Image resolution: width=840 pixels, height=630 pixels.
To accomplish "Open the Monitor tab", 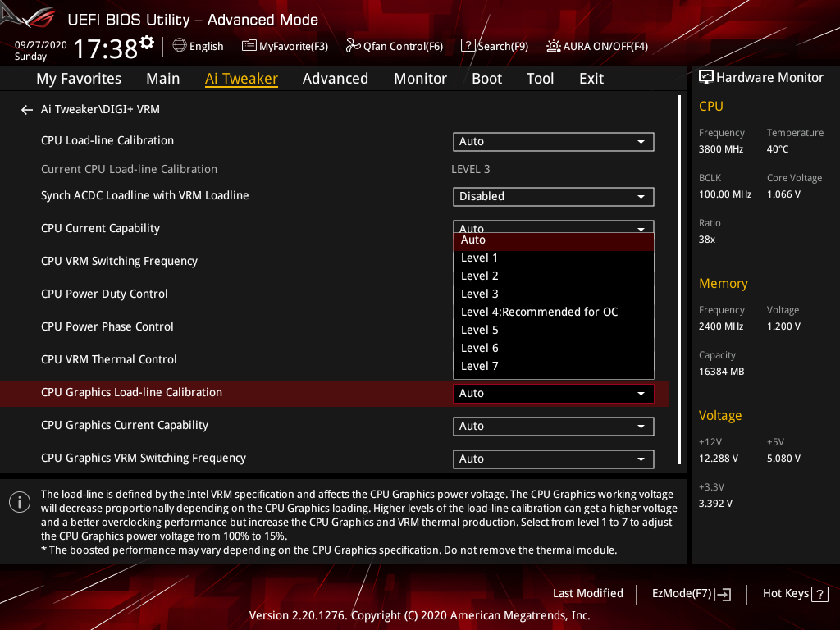I will click(x=420, y=79).
